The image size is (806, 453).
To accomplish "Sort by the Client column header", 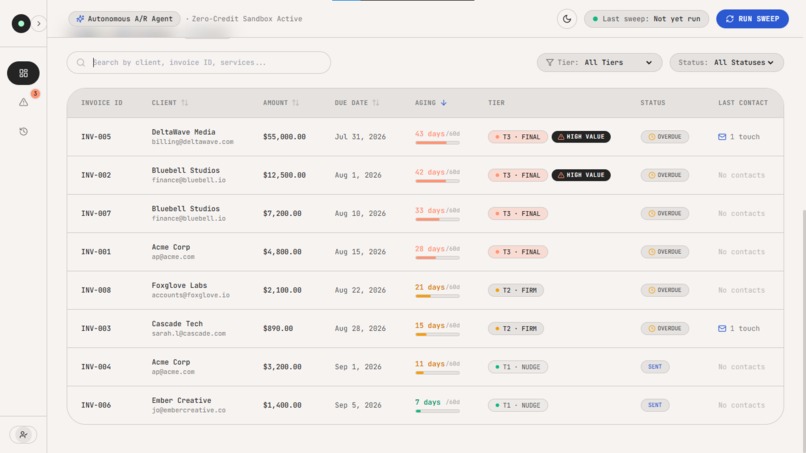I will coord(170,103).
